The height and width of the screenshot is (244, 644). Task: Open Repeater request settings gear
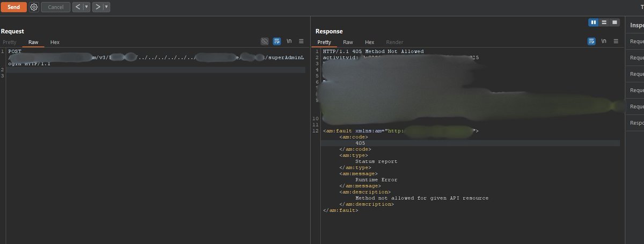click(34, 7)
